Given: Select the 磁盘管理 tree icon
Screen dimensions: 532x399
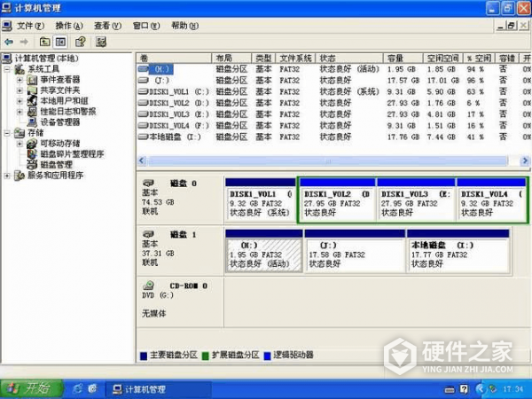Looking at the screenshot, I should (x=32, y=165).
